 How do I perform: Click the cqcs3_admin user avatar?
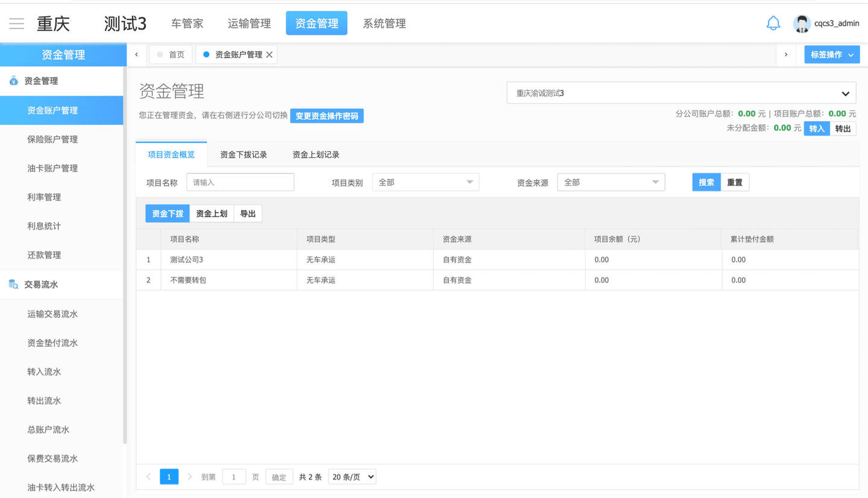(802, 23)
